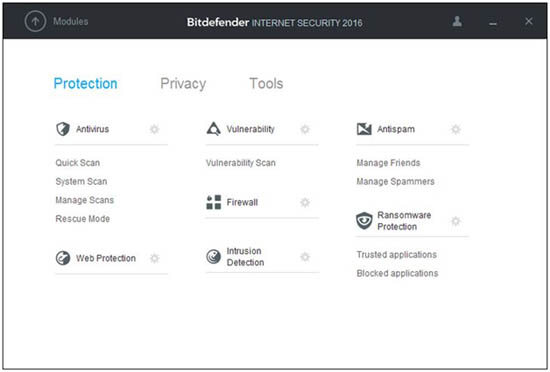
Task: Close the Bitdefender window
Action: point(529,21)
